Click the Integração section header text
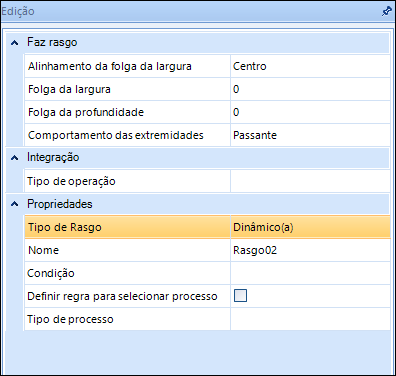 (53, 157)
